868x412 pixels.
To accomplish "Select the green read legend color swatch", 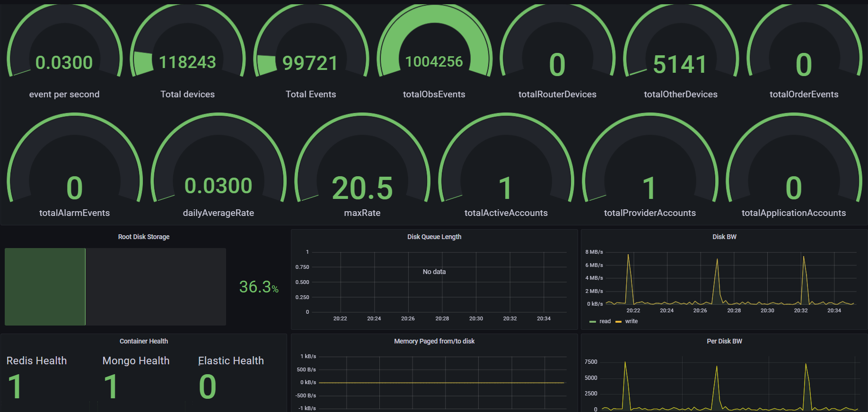I will [593, 322].
